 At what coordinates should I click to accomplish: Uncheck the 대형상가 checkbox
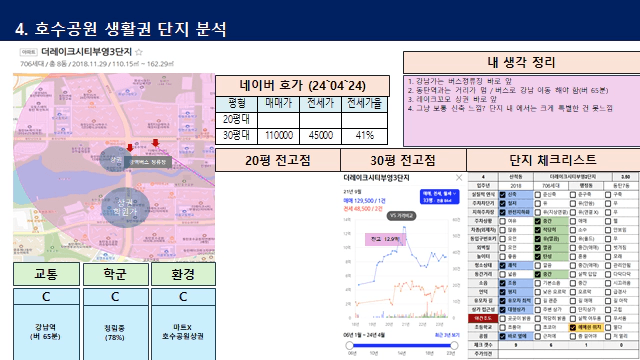[502, 309]
